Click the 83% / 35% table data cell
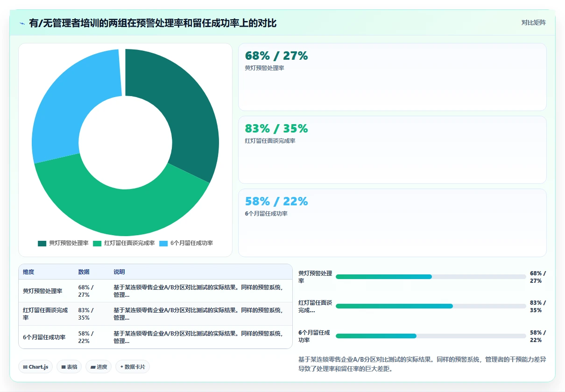565x392 pixels. pos(92,314)
